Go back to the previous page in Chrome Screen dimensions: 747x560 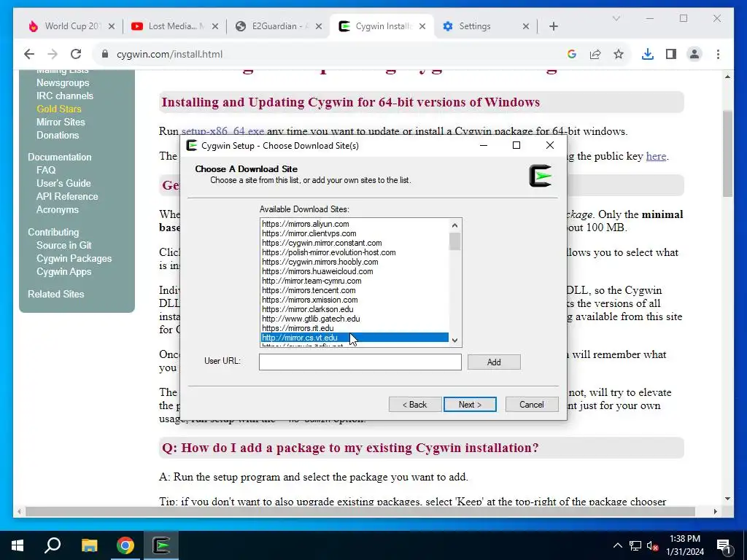(29, 54)
